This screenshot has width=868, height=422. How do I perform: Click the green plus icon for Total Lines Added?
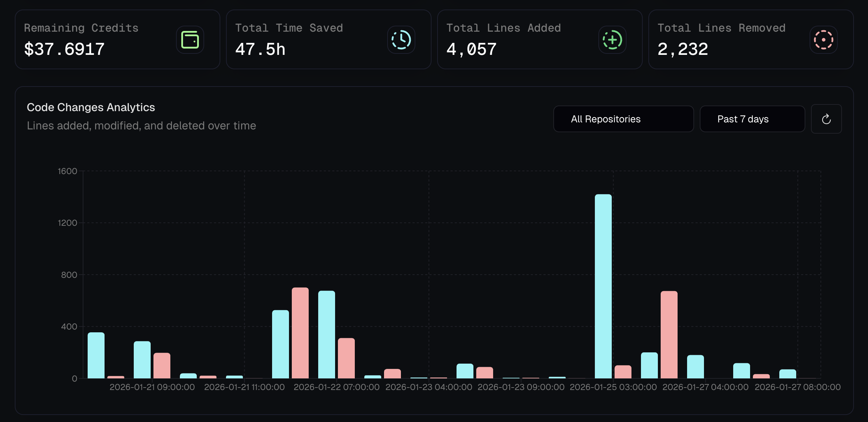tap(612, 39)
